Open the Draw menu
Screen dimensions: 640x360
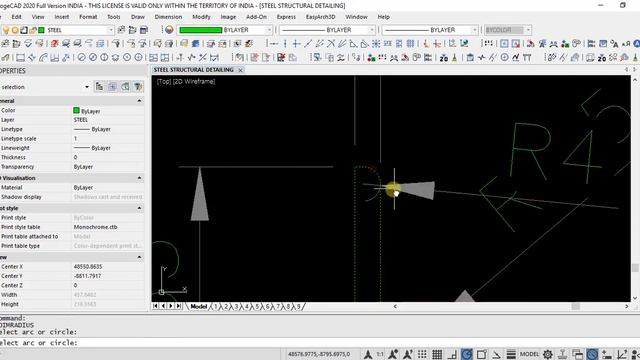[138, 17]
